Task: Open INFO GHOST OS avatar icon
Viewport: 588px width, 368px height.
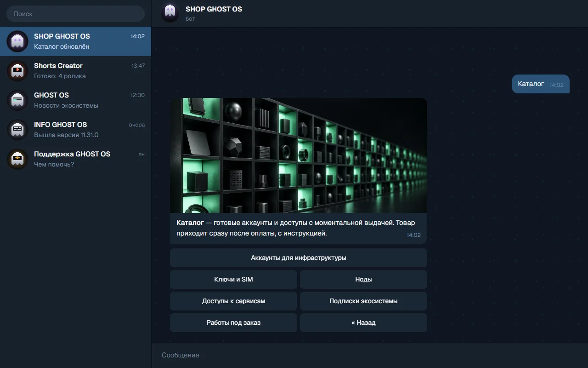Action: click(x=17, y=130)
